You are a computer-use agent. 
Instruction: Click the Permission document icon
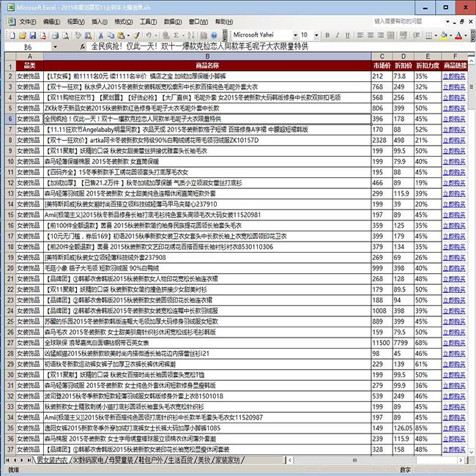pos(43,36)
